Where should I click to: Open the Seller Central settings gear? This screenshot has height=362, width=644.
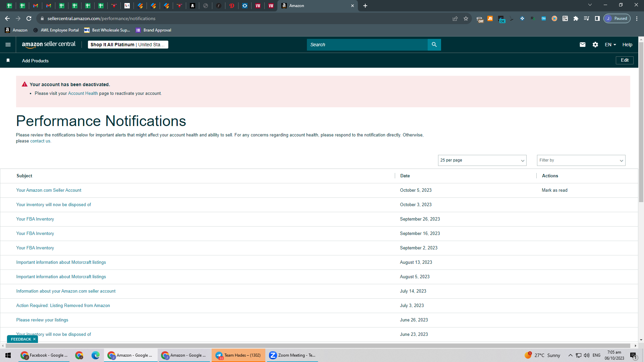pos(595,45)
